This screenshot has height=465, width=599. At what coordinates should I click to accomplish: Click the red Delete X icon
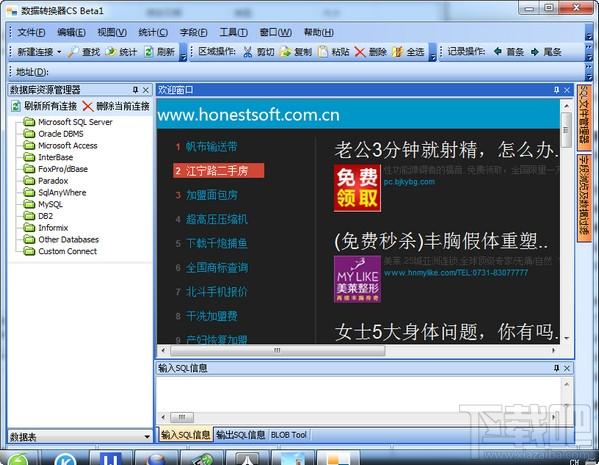click(359, 52)
